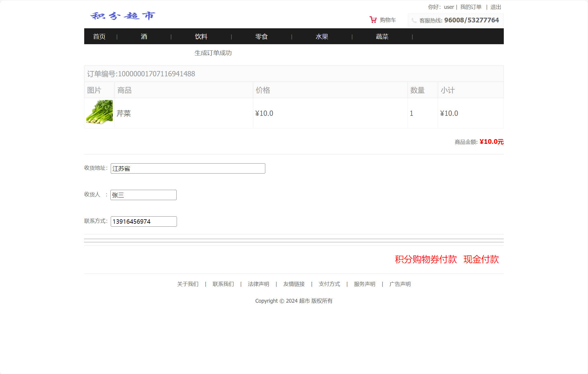The height and width of the screenshot is (374, 588).
Task: Go to the 饮料 category
Action: (201, 37)
